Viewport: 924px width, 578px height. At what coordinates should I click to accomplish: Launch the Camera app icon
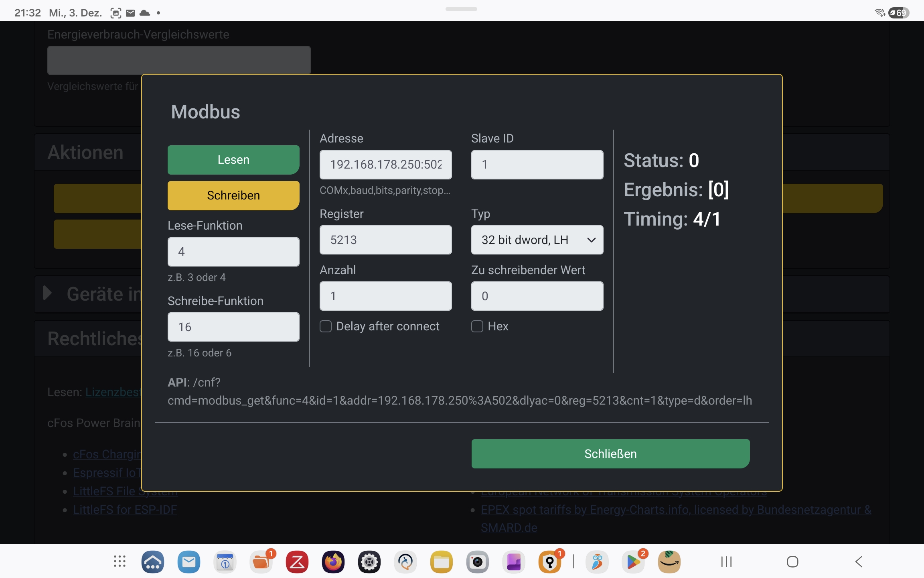tap(477, 562)
